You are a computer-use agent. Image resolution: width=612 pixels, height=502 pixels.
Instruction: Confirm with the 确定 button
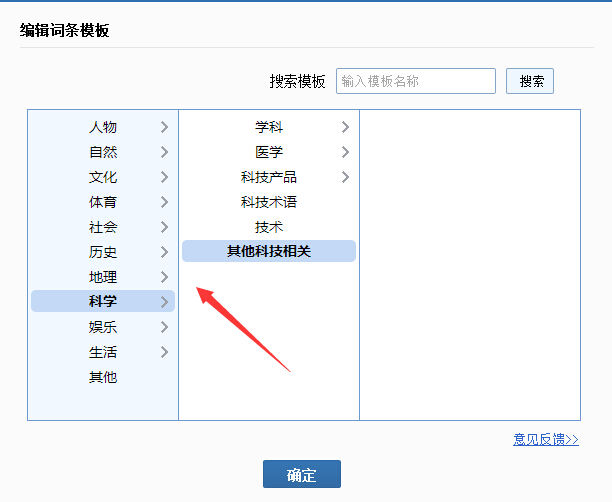coord(302,474)
